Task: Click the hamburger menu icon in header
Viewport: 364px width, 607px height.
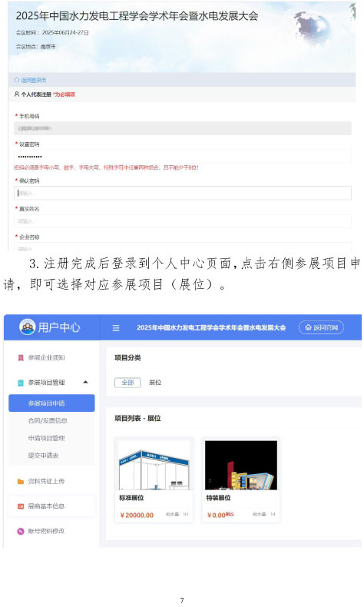Action: click(116, 328)
